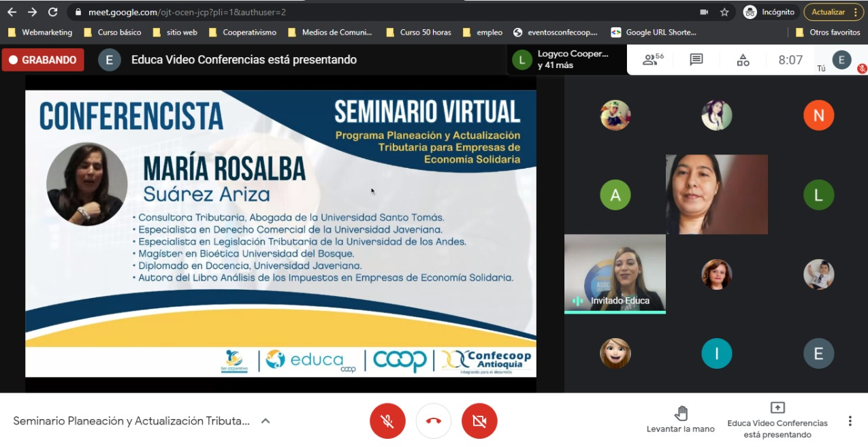Viewport: 868px width, 447px height.
Task: Open the meeting chat panel
Action: click(696, 60)
